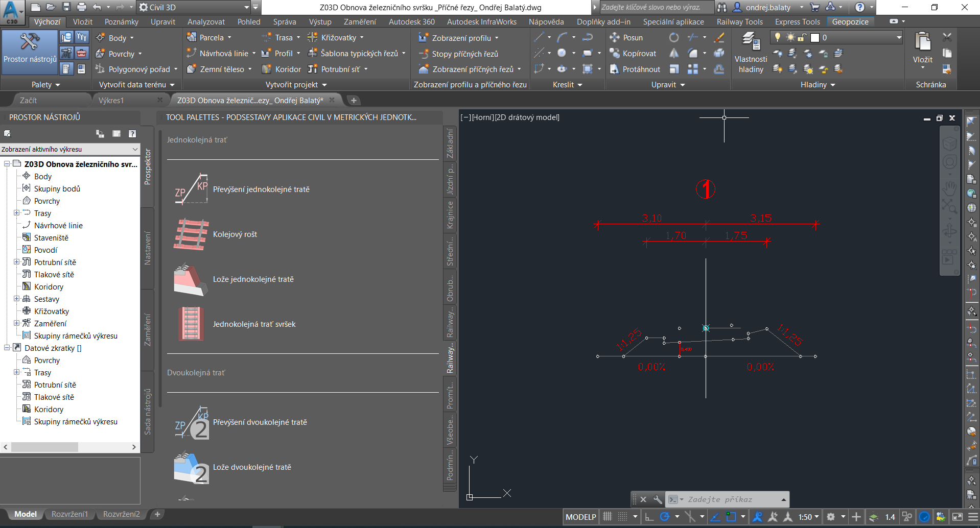Switch to the Rozvržení1 layout tab

pyautogui.click(x=69, y=514)
